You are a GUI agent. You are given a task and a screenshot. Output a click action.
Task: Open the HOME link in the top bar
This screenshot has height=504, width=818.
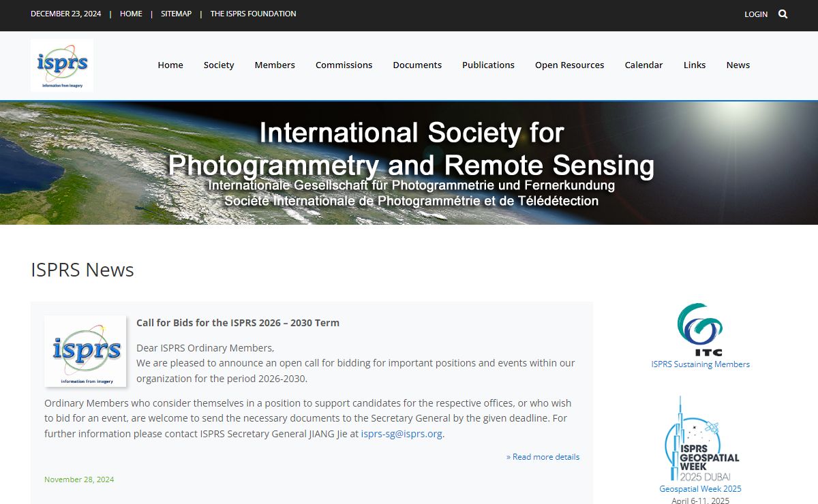tap(131, 14)
